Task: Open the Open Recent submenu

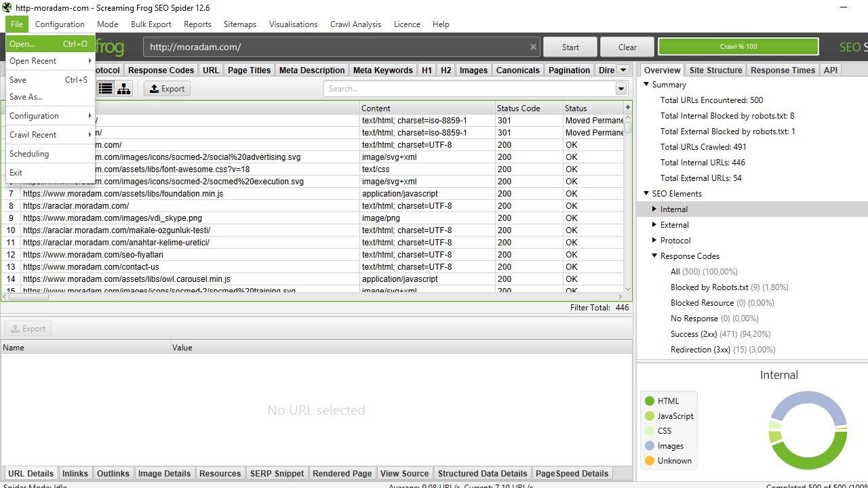Action: coord(50,61)
